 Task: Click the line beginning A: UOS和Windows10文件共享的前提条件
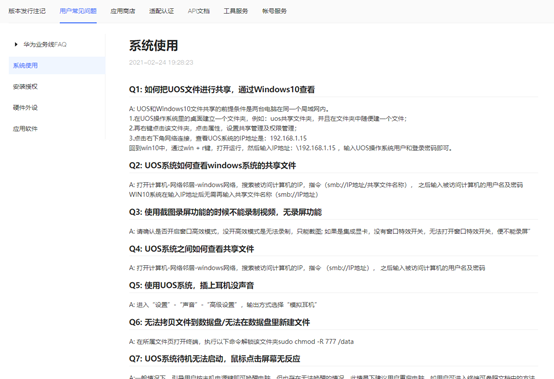pos(229,109)
